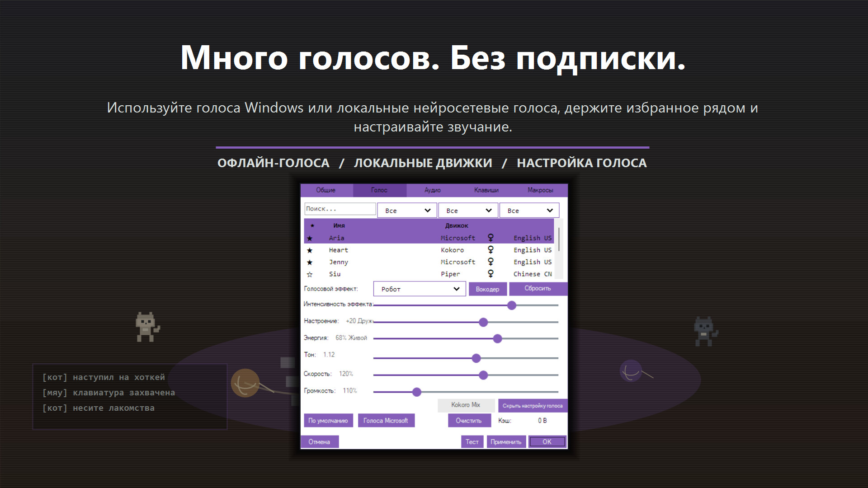This screenshot has height=488, width=868.
Task: Click the 'Тест' button
Action: point(472,442)
